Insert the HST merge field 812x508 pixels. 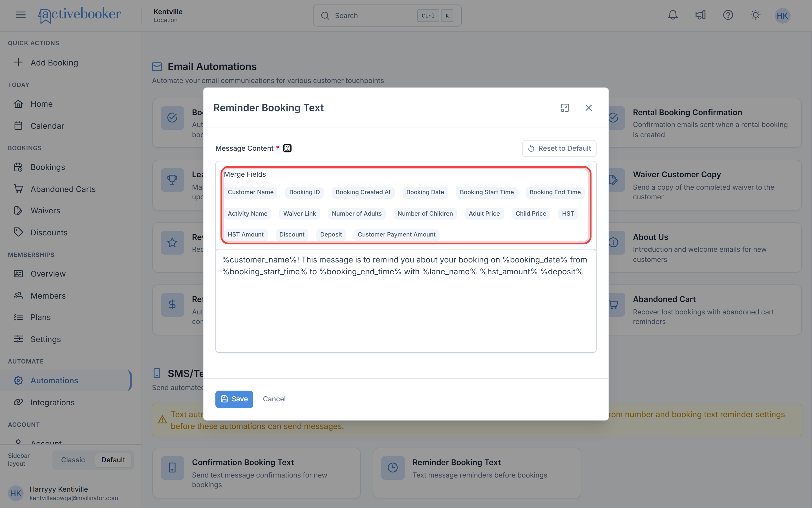[568, 214]
